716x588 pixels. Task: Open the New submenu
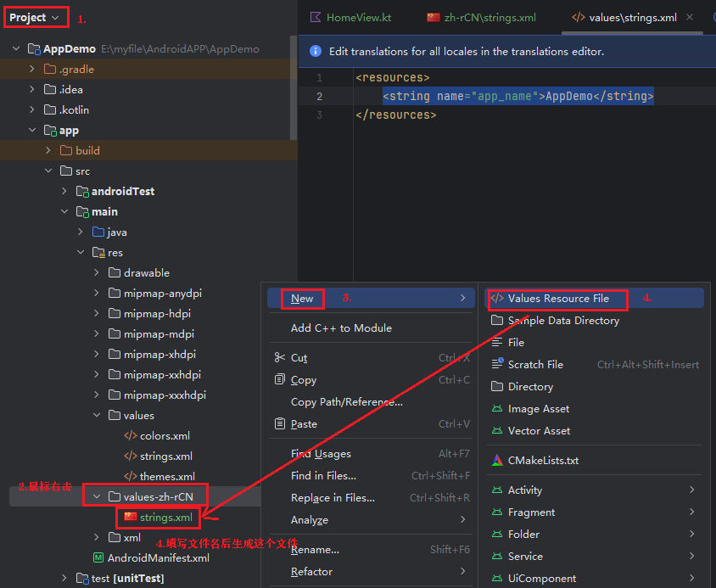point(372,299)
